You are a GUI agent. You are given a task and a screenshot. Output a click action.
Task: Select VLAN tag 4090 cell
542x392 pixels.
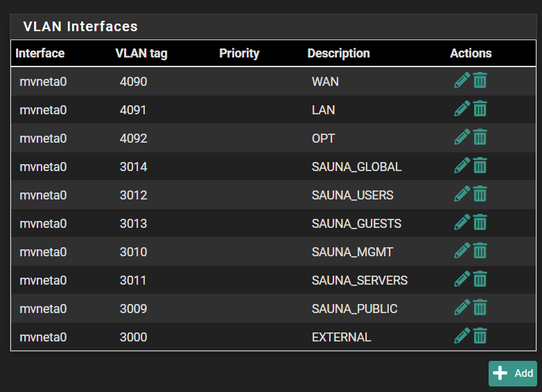tap(134, 82)
